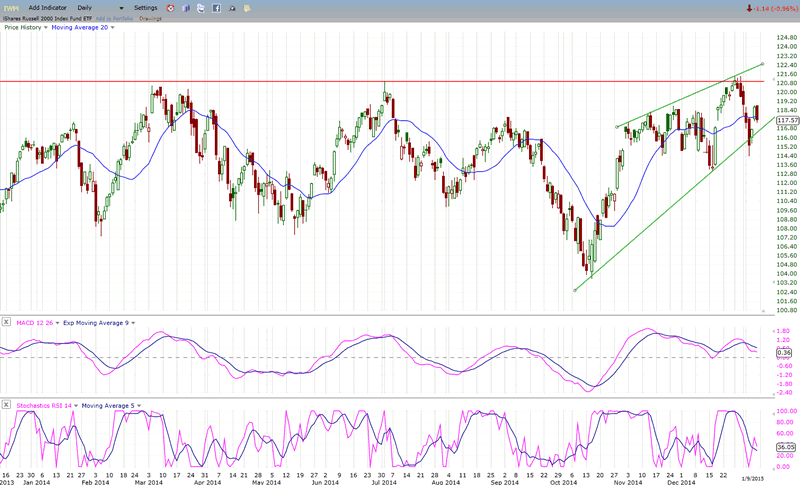Viewport: 800px width, 485px height.
Task: Click the blue books icon in toolbar
Action: [185, 8]
